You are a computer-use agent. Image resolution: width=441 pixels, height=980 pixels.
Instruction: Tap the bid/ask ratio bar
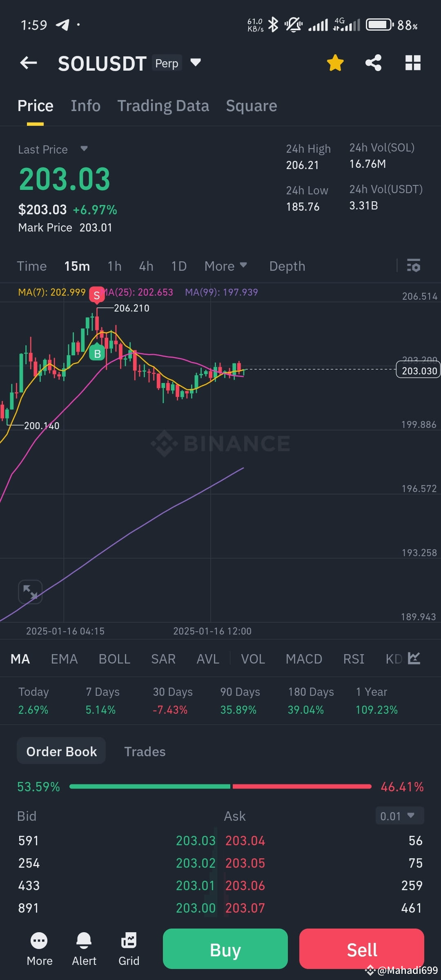pyautogui.click(x=220, y=786)
